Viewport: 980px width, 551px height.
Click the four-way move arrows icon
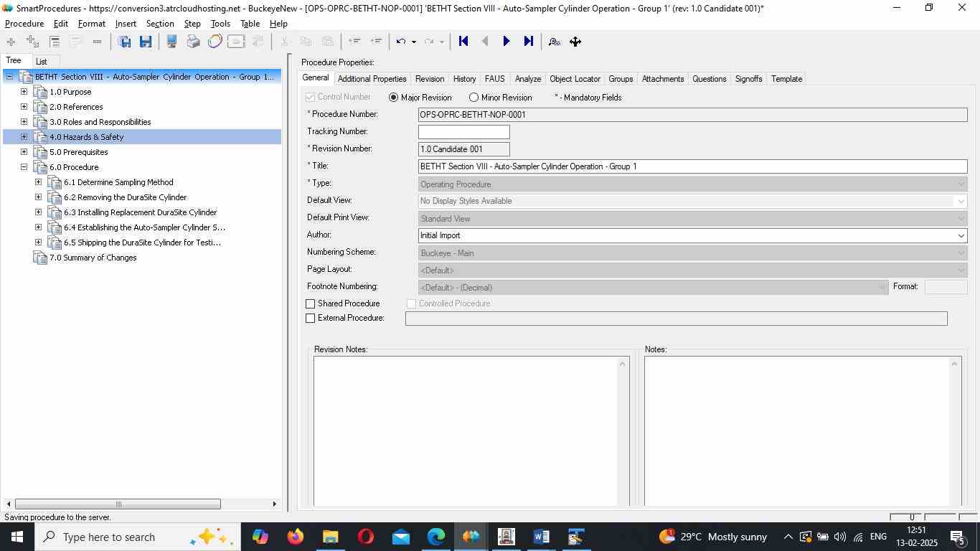[575, 42]
